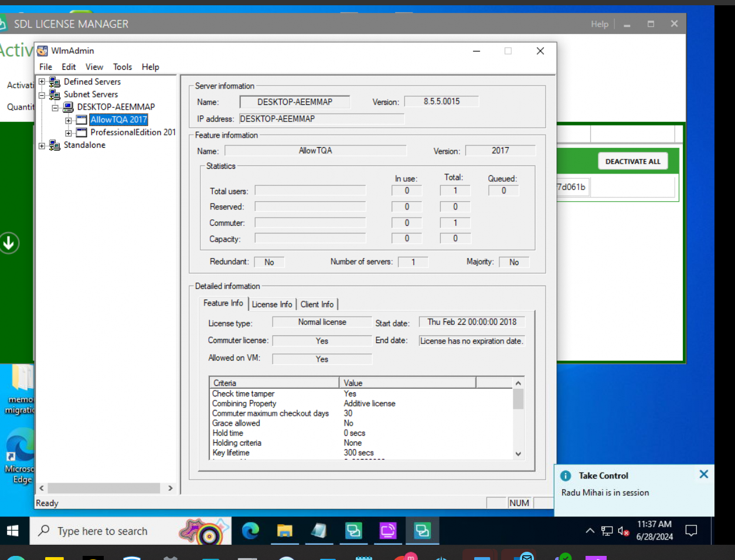Viewport: 735px width, 560px height.
Task: Switch to the Client Info tab
Action: pyautogui.click(x=317, y=304)
